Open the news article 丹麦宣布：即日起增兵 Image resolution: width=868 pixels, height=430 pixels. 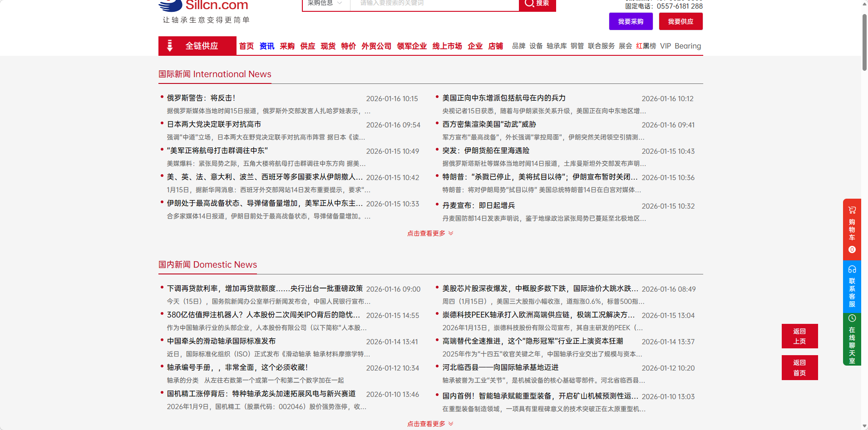click(x=478, y=205)
